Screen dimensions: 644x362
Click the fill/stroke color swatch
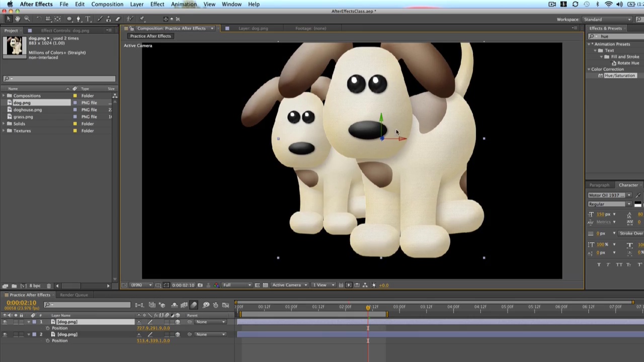[638, 204]
